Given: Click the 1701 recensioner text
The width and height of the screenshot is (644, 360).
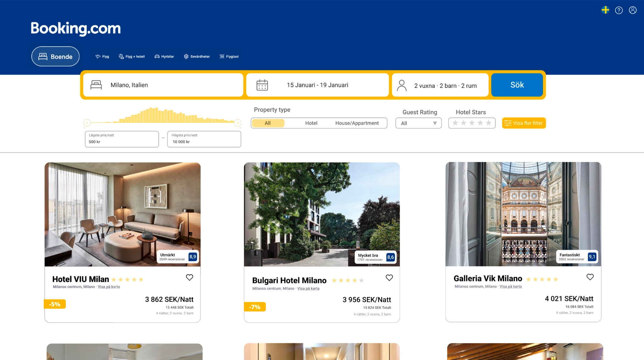Looking at the screenshot, I should click(x=370, y=260).
